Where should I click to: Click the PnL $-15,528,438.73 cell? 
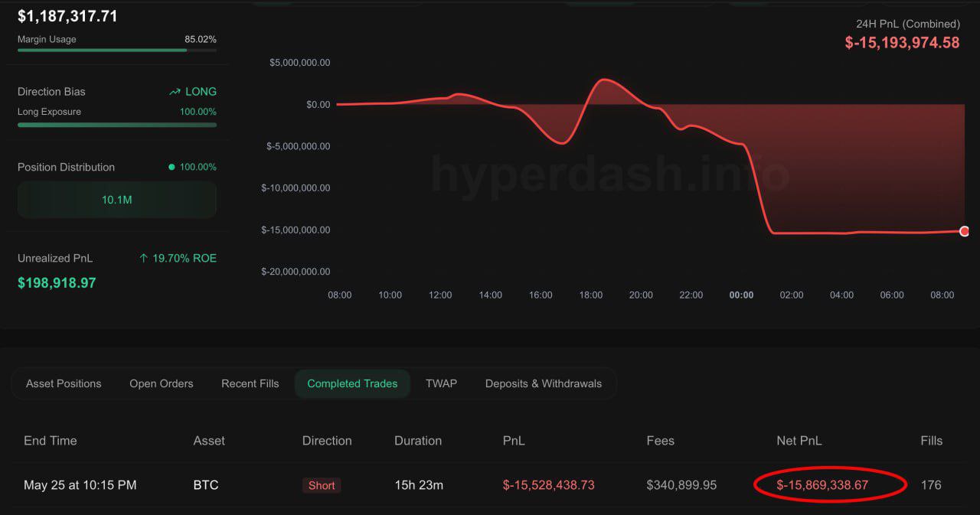tap(548, 485)
